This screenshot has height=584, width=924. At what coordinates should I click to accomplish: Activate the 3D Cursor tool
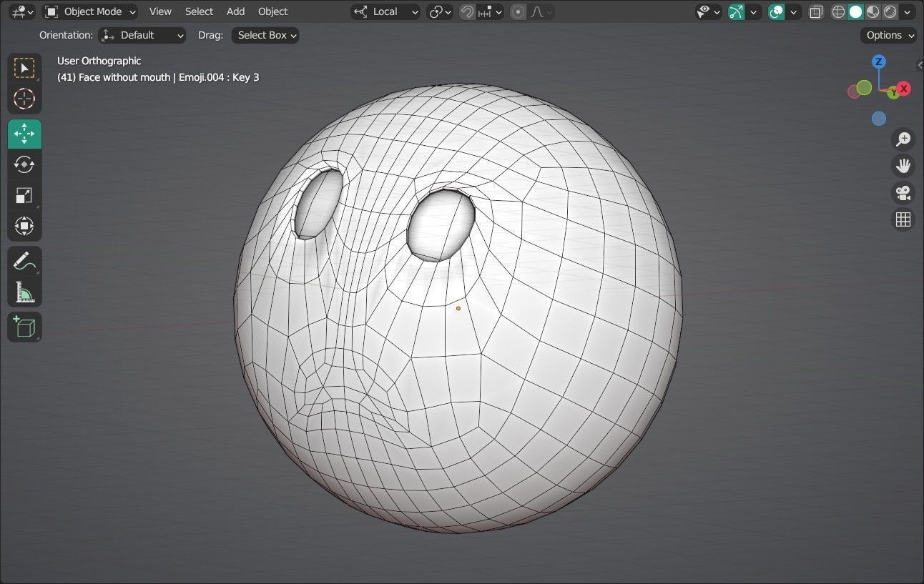tap(24, 99)
